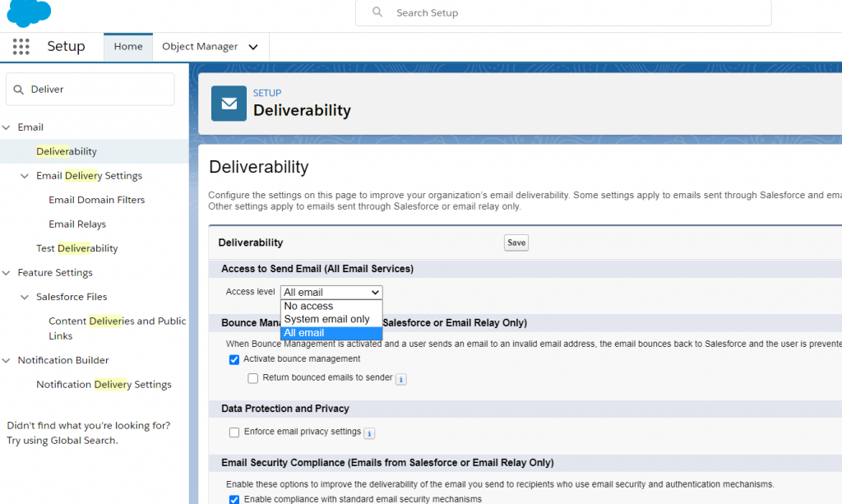Collapse the Email sidebar section
The height and width of the screenshot is (504, 842).
click(7, 127)
